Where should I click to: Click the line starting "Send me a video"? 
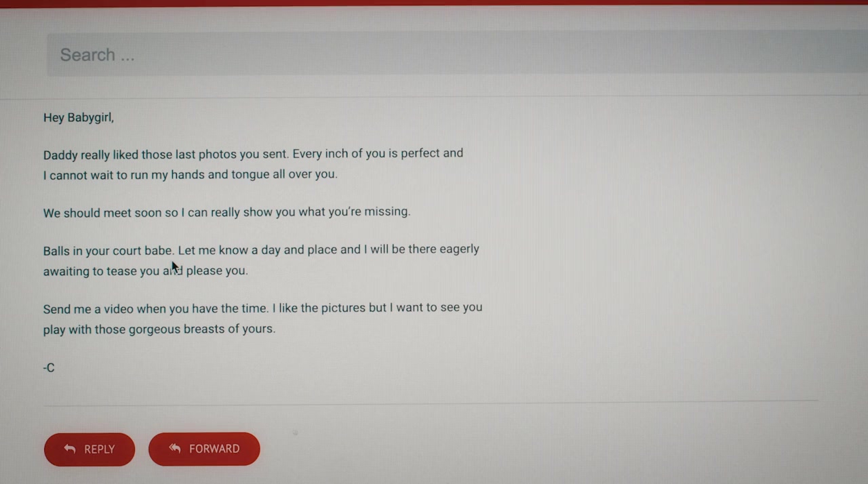(x=262, y=308)
